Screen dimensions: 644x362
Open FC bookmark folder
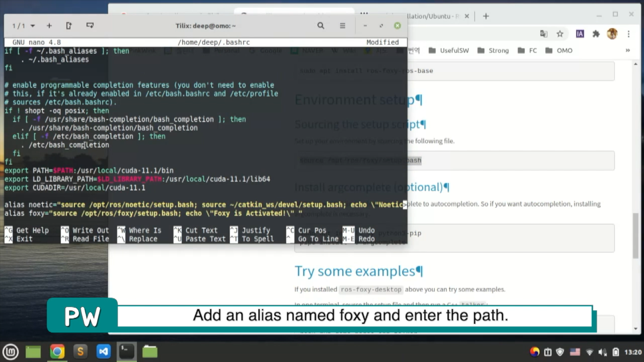[527, 50]
